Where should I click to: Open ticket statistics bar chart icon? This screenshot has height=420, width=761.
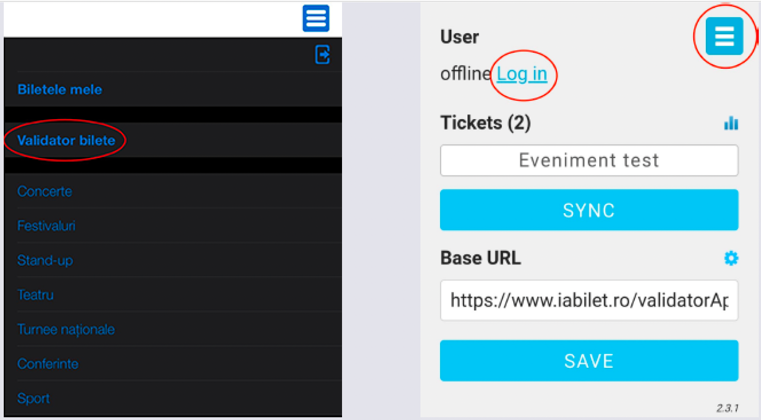(x=731, y=123)
